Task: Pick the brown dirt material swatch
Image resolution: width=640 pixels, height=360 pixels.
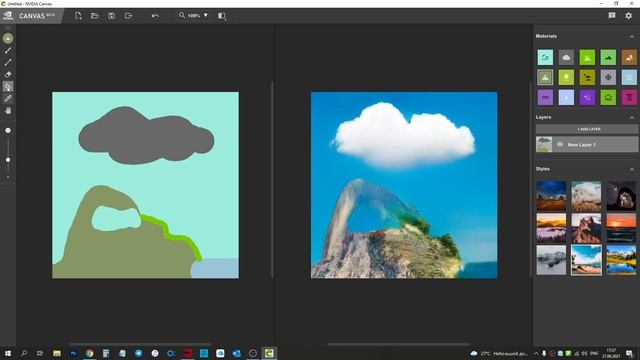Action: 629,58
